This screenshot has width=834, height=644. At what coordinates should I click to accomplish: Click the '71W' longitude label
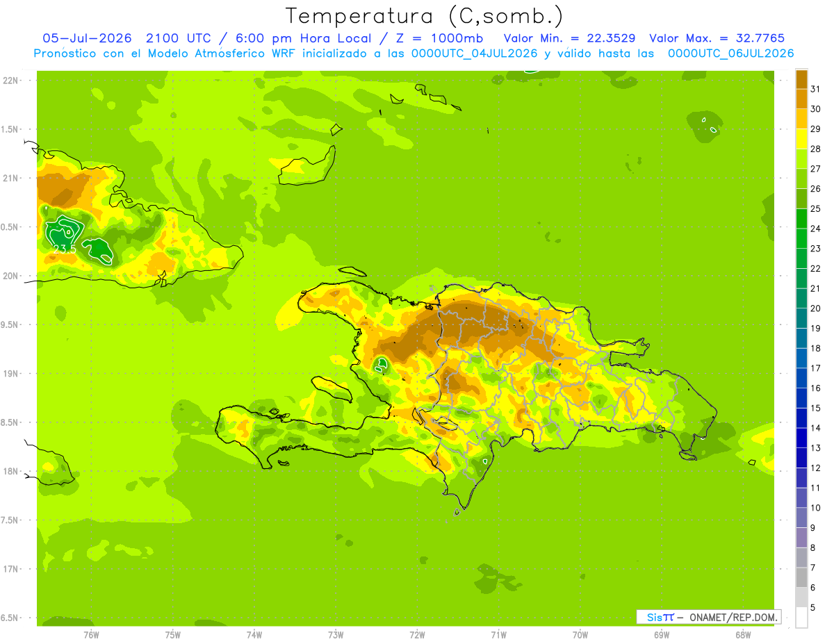(x=498, y=635)
